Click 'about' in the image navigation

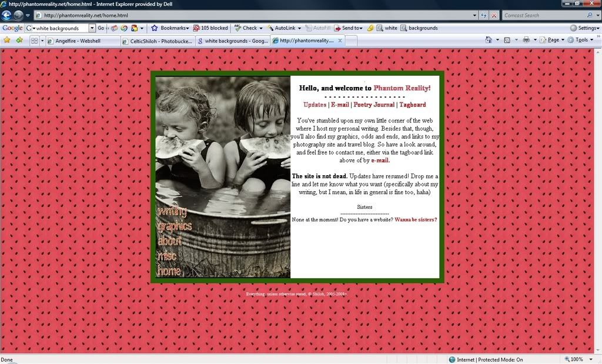(x=169, y=241)
